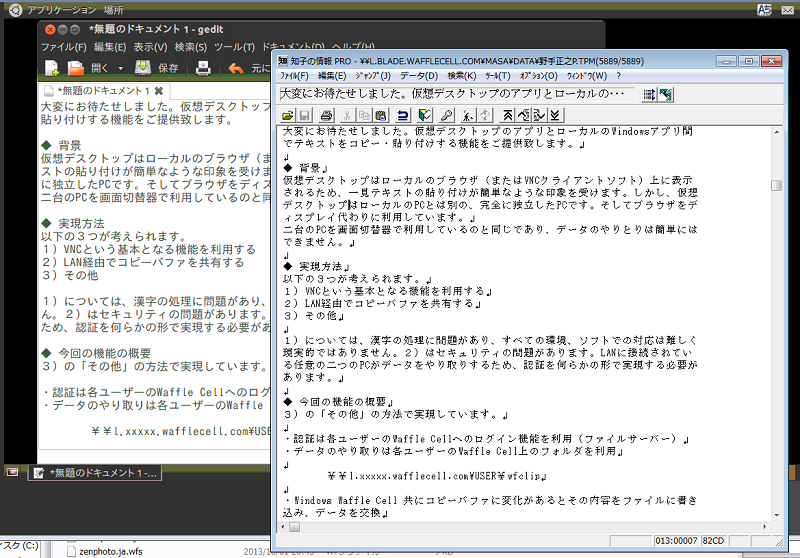Open データ(D) menu in 知子の情報
Screen dimensions: 800x558
click(x=419, y=76)
